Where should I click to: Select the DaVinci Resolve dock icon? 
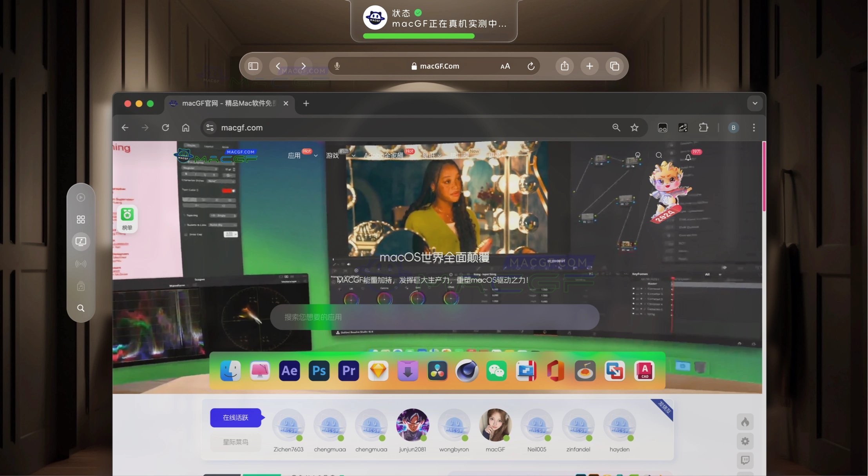point(437,370)
